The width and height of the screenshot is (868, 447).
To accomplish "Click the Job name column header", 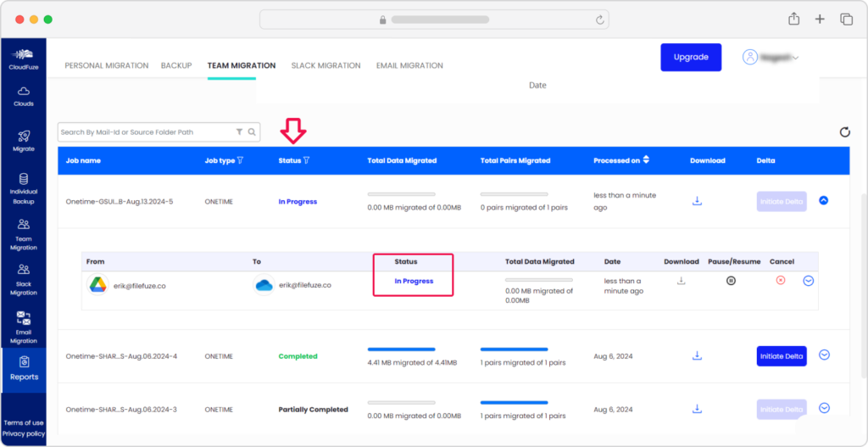I will [x=83, y=160].
